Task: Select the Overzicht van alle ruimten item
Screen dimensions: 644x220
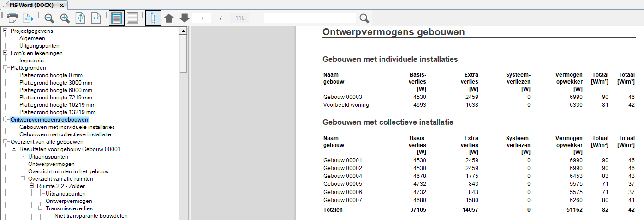Action: [x=60, y=179]
